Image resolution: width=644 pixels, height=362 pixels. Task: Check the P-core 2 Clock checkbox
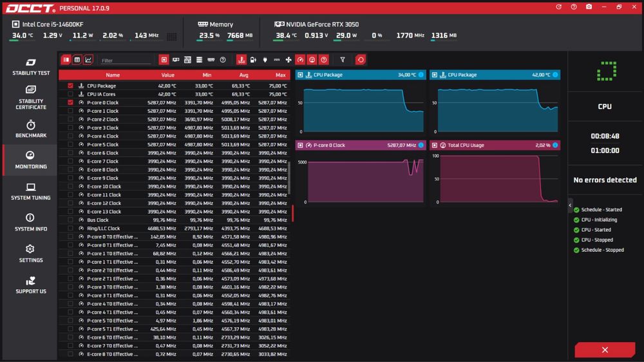tap(70, 119)
